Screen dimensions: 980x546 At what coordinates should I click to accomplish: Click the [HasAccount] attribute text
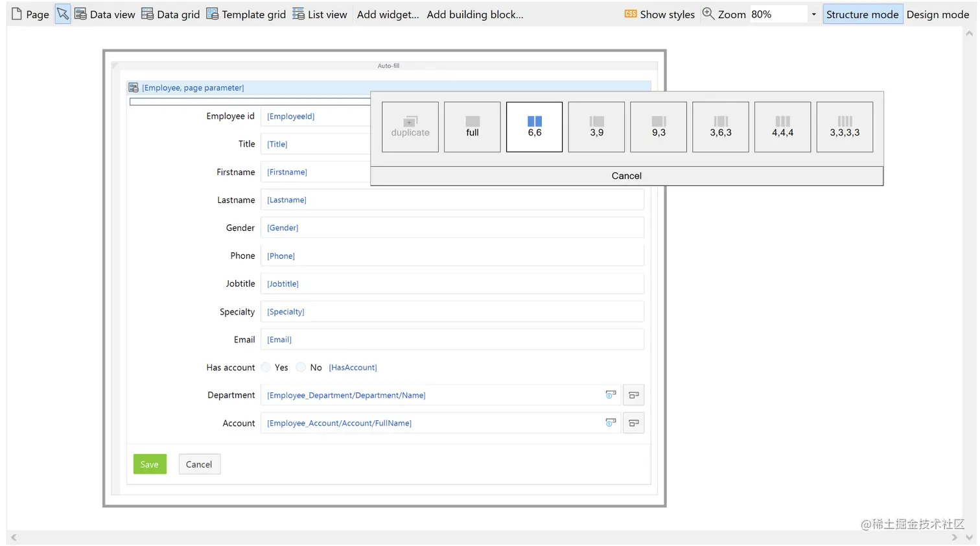pyautogui.click(x=353, y=367)
